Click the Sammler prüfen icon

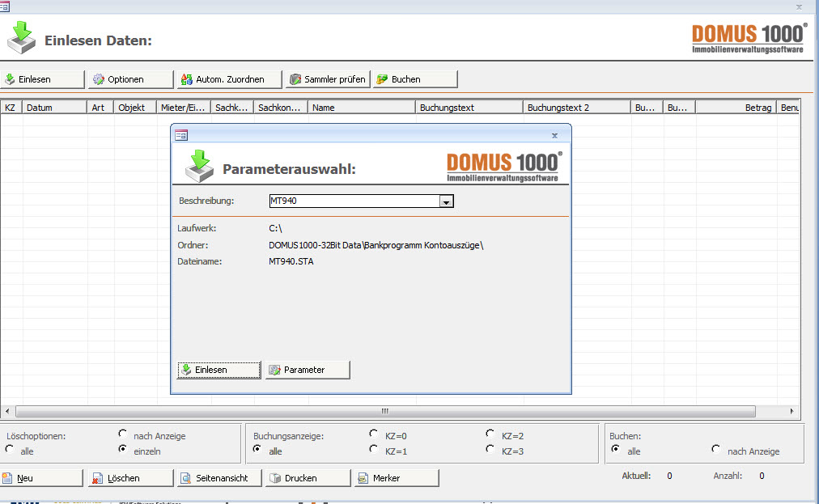tap(295, 79)
